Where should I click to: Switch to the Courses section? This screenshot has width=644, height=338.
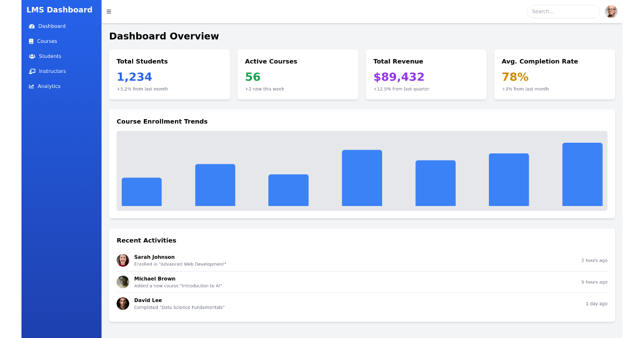[47, 41]
